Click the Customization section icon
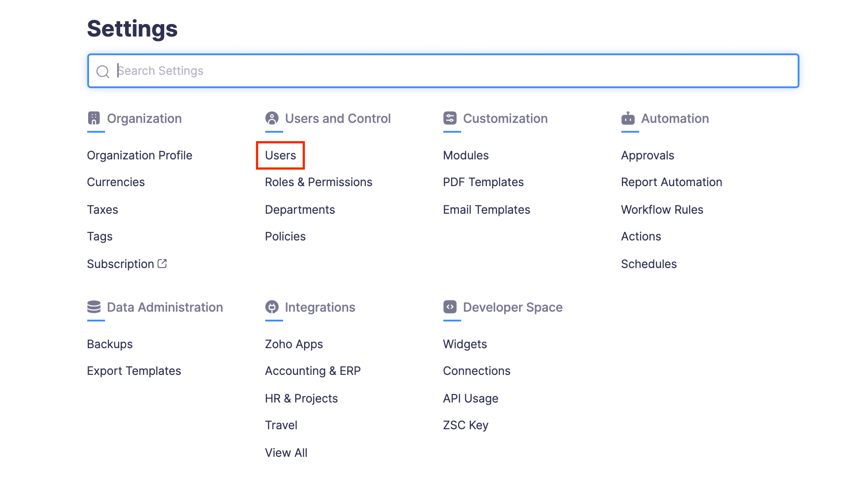This screenshot has height=496, width=868. [x=450, y=118]
